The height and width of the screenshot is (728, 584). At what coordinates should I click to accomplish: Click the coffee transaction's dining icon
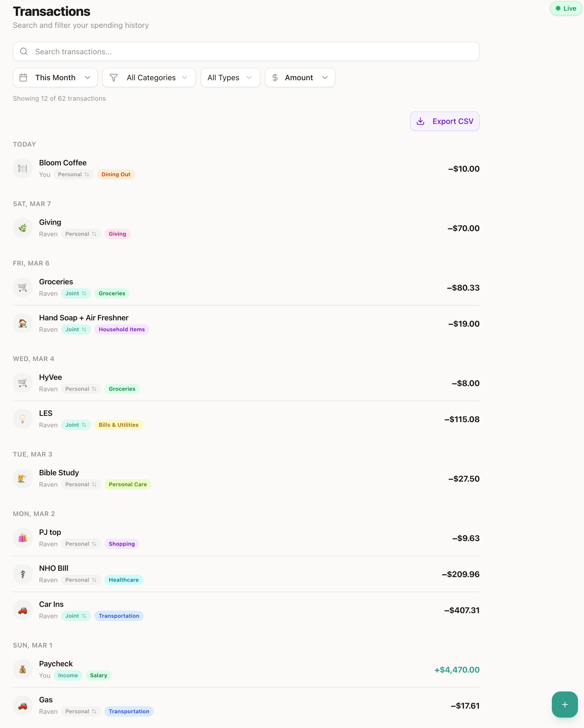22,168
